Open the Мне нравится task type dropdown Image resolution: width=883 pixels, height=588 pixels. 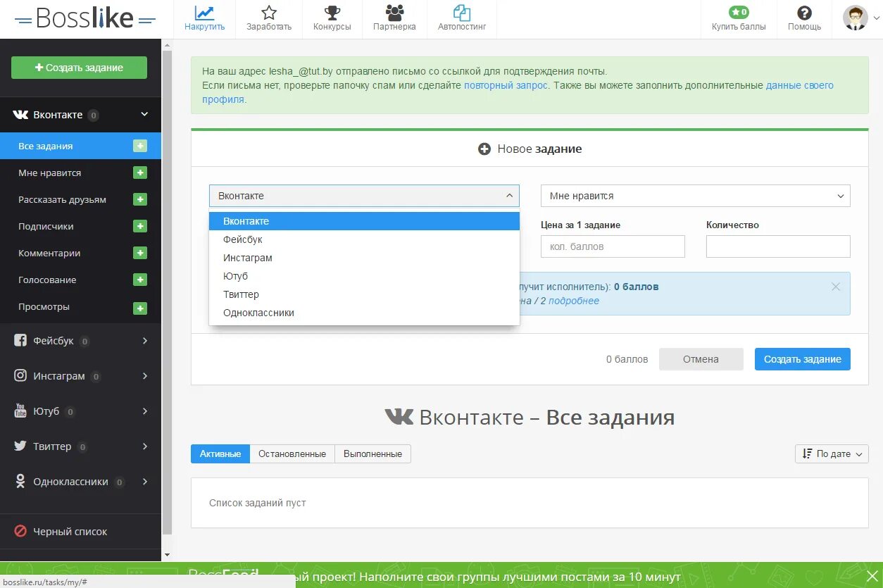coord(696,196)
